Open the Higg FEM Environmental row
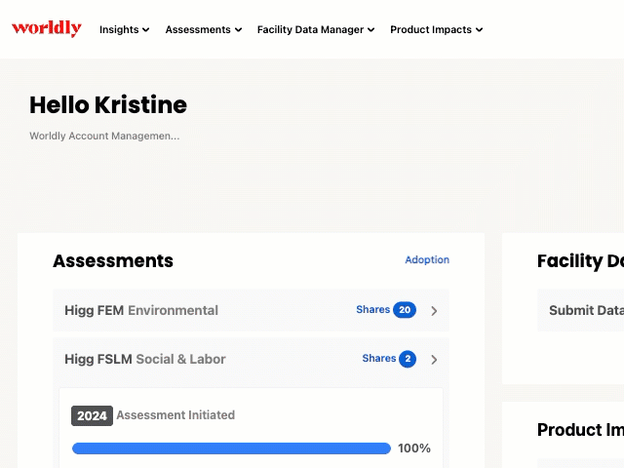Viewport: 624px width, 468px height. click(x=251, y=310)
